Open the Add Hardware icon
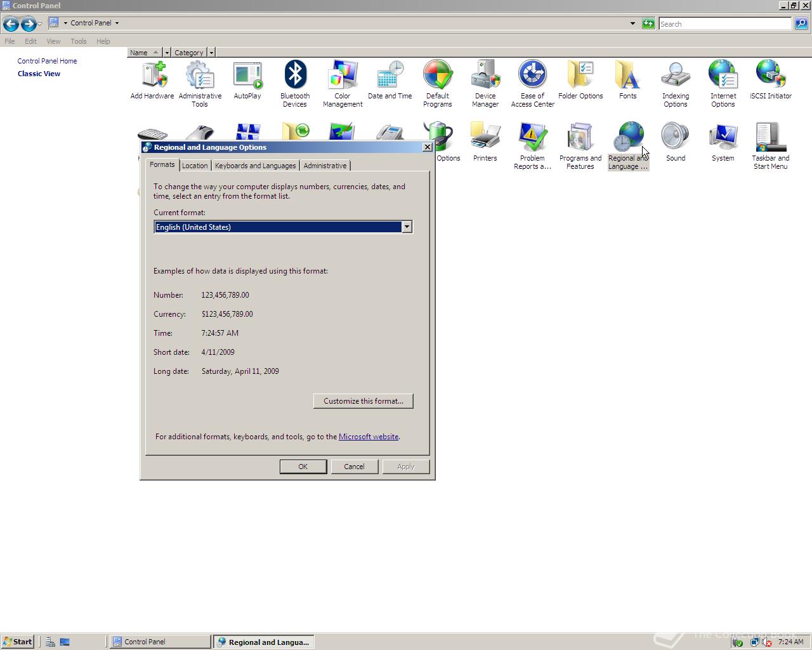Screen dimensions: 812x650 [x=152, y=80]
